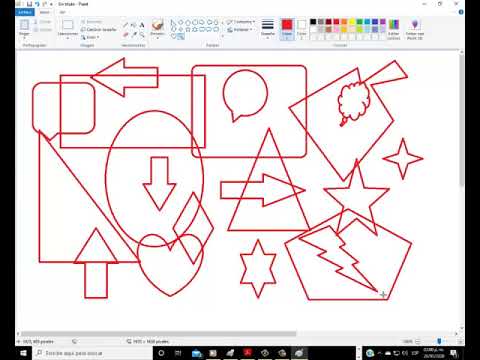The height and width of the screenshot is (360, 480).
Task: Switch to the Inicio ribbon tab
Action: tap(44, 12)
